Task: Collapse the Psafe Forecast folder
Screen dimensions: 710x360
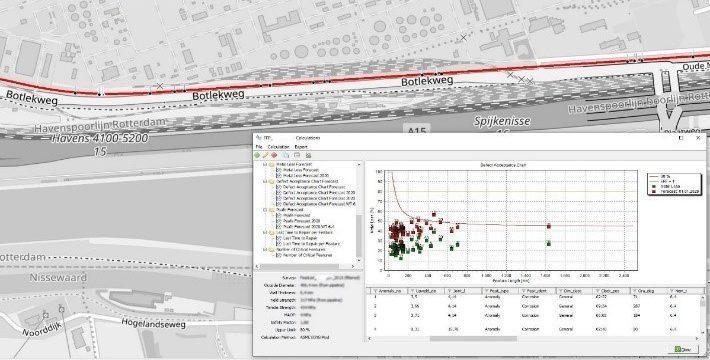Action: pos(265,210)
